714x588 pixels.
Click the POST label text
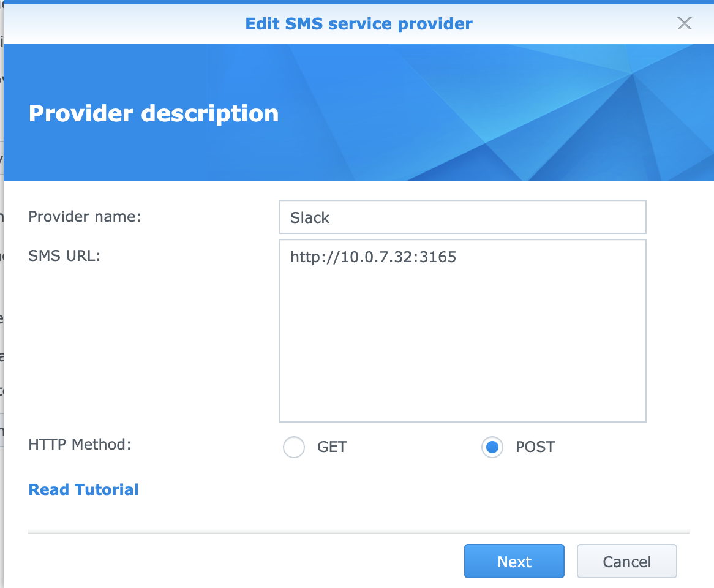click(x=535, y=447)
